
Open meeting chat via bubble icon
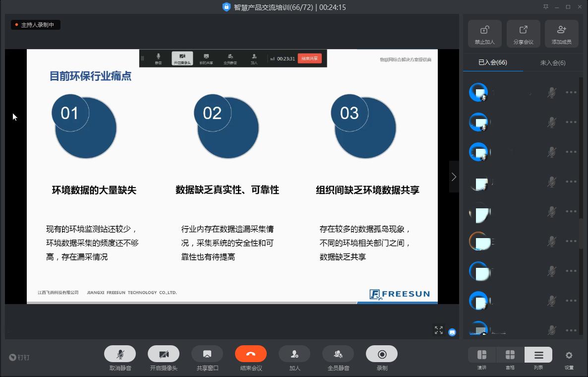click(452, 332)
